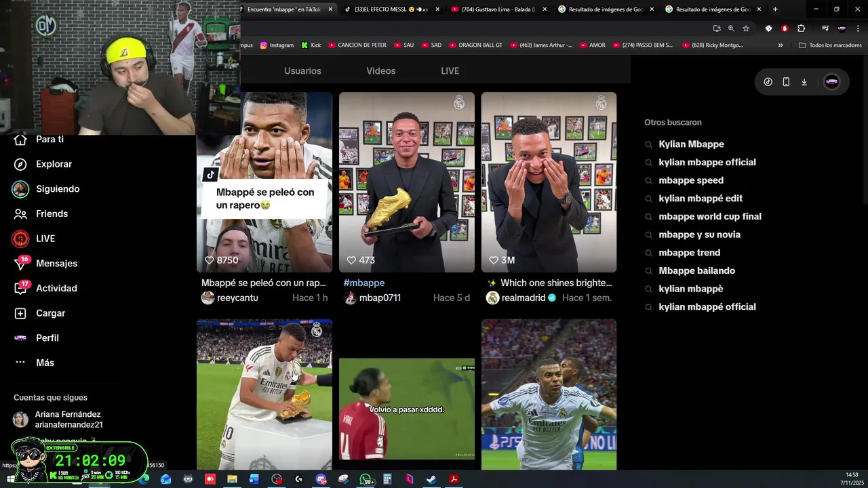Open Adobe Acrobat in the taskbar
Screen dimensions: 868x488
click(454, 479)
